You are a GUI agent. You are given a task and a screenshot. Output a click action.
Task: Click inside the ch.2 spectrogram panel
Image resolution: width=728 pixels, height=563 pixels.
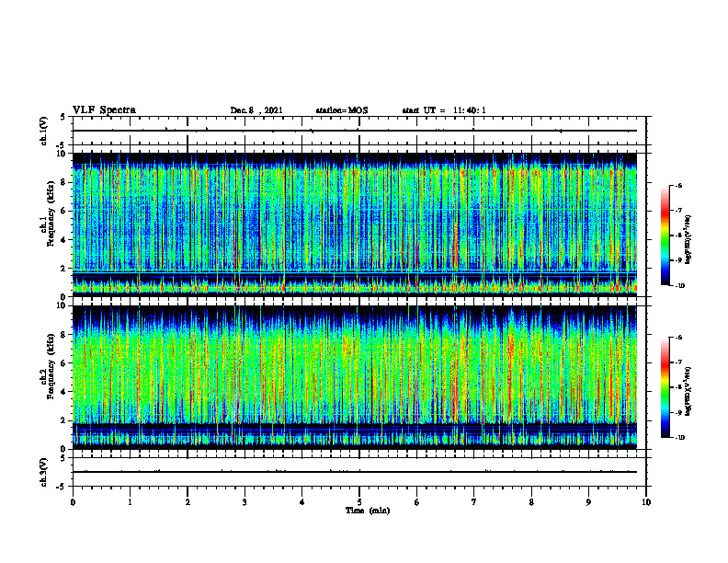pyautogui.click(x=355, y=377)
